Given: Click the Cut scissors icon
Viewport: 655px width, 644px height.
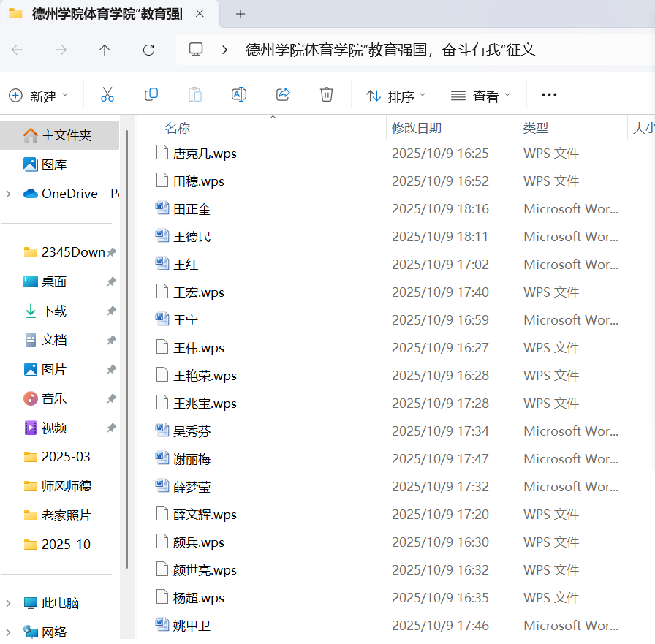Looking at the screenshot, I should [107, 95].
